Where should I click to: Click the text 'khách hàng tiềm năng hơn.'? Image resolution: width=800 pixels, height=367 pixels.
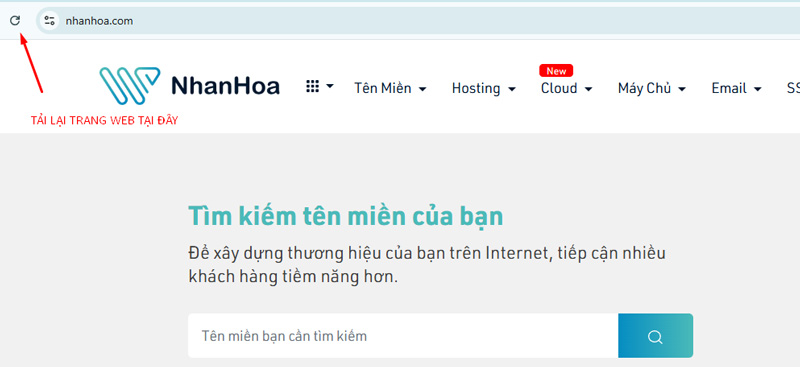[293, 277]
